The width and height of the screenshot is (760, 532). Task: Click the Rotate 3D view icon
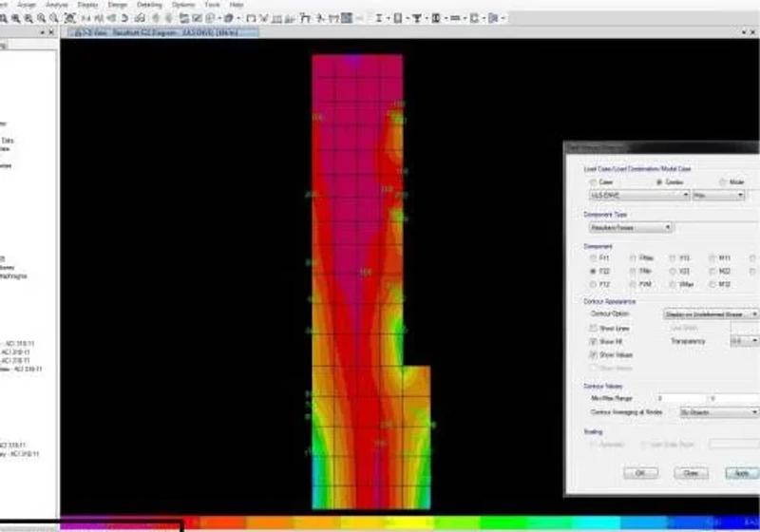click(124, 18)
